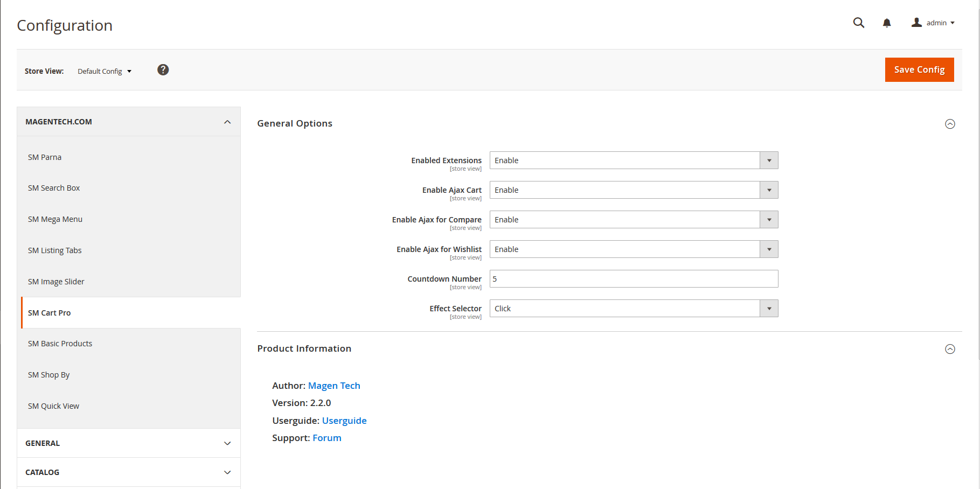Click the Enabled Extensions label
Viewport: 980px width, 489px height.
click(x=446, y=160)
